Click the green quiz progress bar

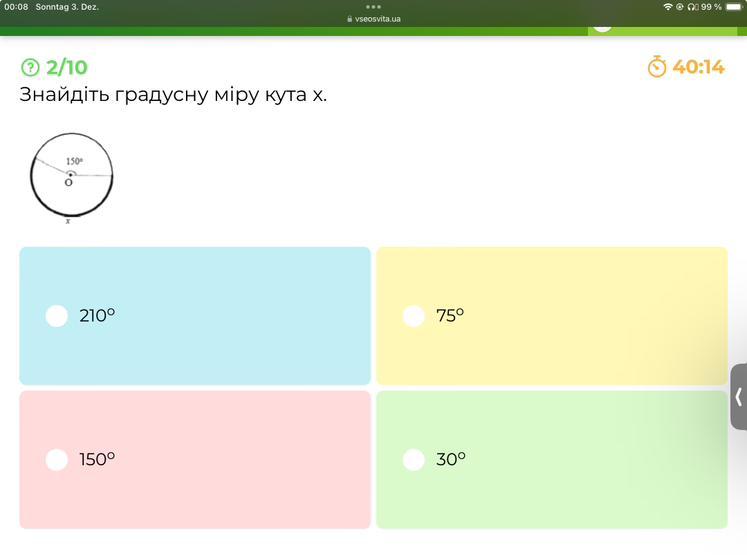click(x=300, y=31)
